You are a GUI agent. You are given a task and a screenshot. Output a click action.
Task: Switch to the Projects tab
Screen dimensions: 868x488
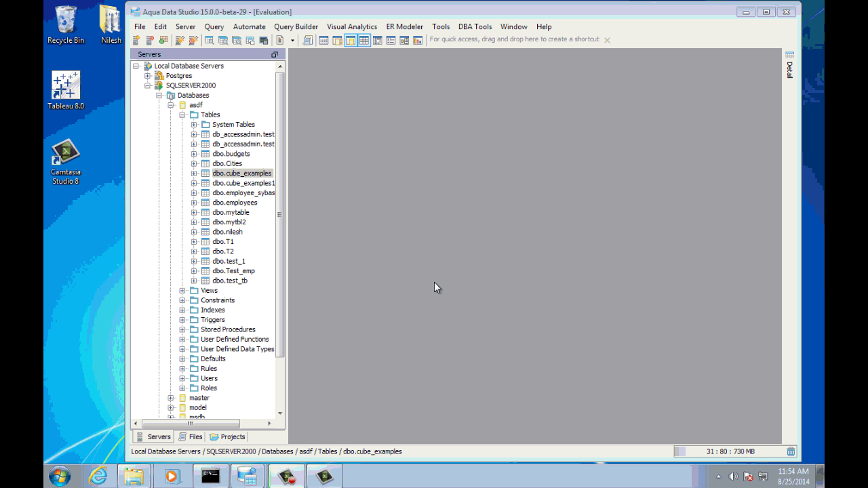227,437
